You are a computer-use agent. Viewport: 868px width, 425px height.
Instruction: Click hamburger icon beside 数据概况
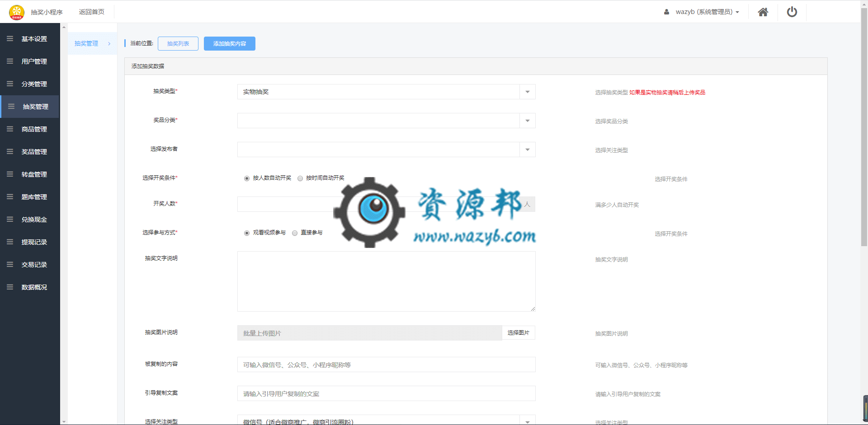tap(10, 287)
